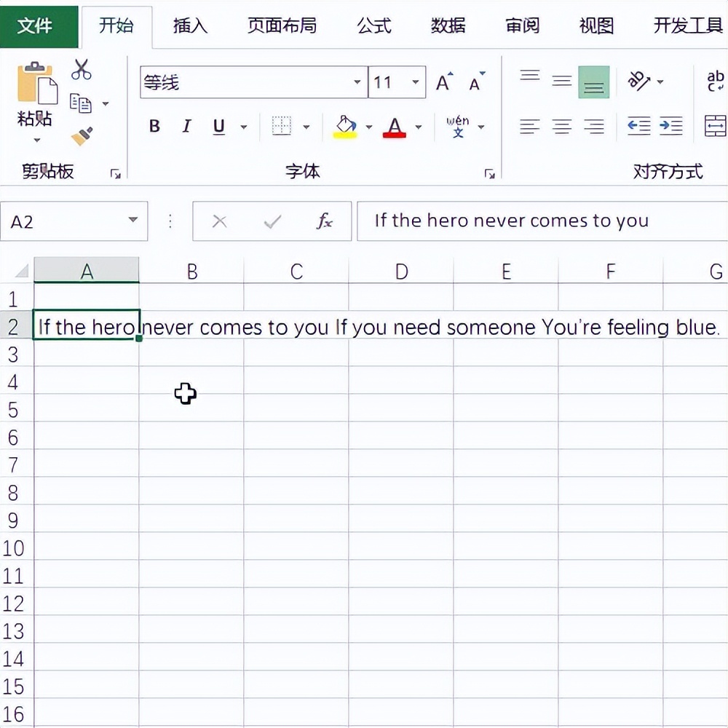Switch to the 页面布局 tab
This screenshot has width=728, height=728.
[282, 25]
